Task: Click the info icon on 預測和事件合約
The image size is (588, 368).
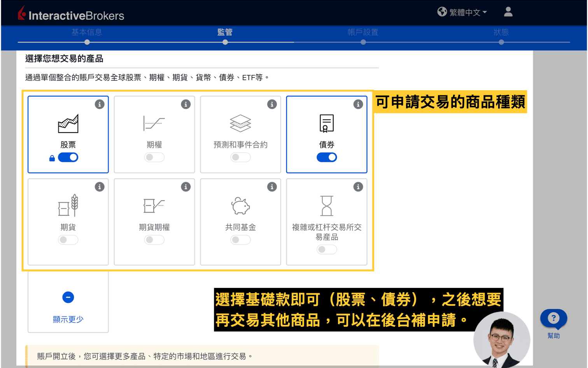Action: click(x=272, y=104)
